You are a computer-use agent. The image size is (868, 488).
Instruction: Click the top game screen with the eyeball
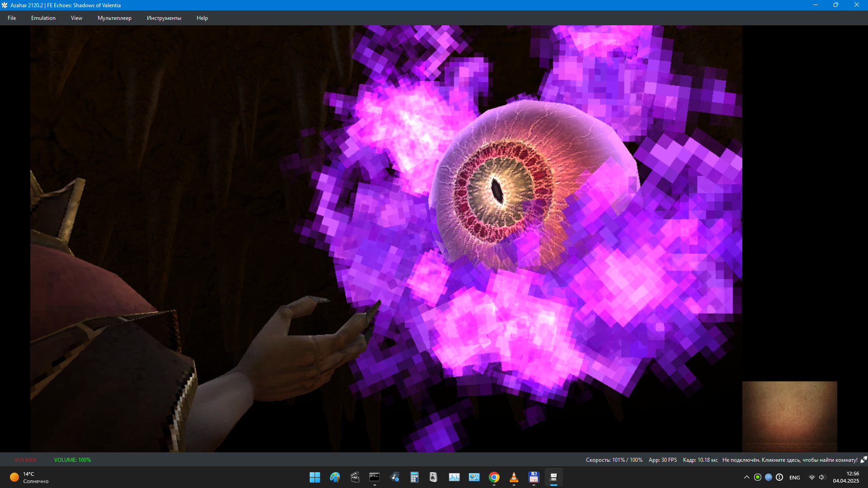click(386, 239)
